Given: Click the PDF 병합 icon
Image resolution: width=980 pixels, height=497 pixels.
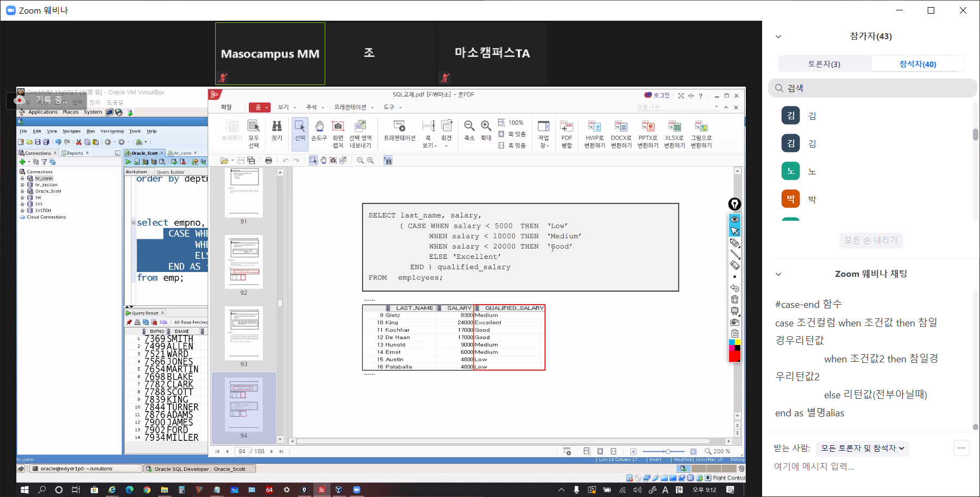Looking at the screenshot, I should (567, 127).
